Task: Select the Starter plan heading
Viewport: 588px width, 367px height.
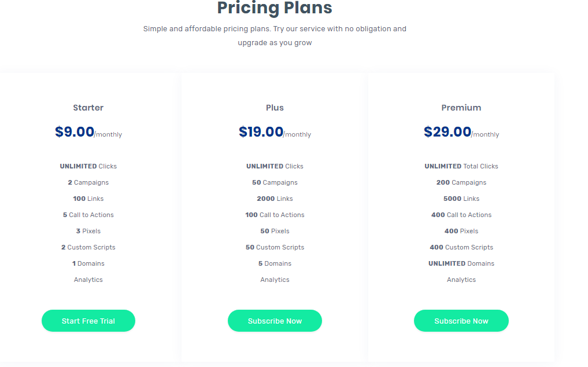Action: pos(88,107)
